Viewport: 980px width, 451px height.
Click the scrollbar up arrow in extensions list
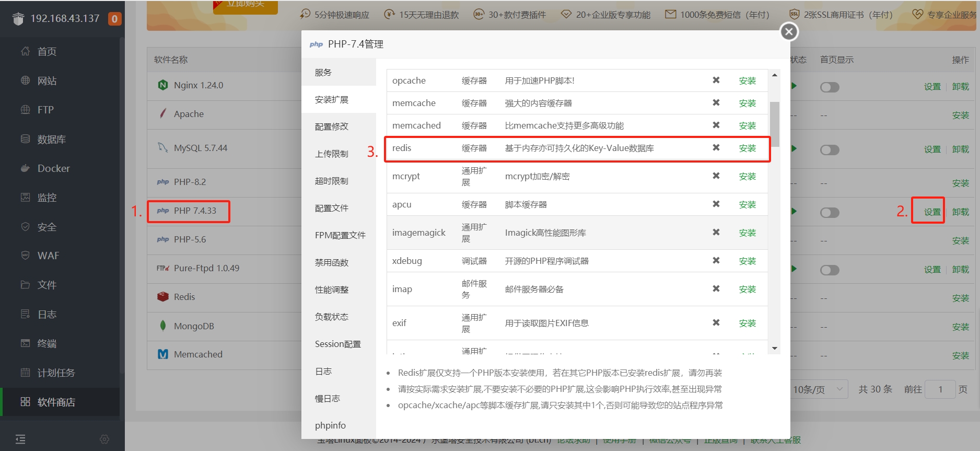pyautogui.click(x=775, y=75)
